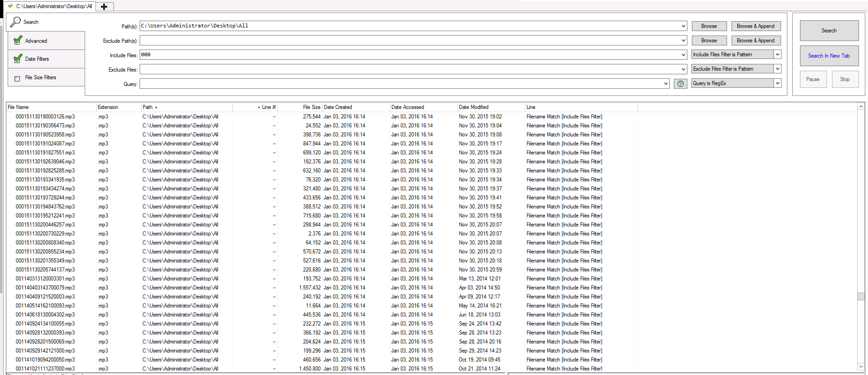Screen dimensions: 868x375
Task: Click scroll up arrow in results list
Action: [x=861, y=107]
